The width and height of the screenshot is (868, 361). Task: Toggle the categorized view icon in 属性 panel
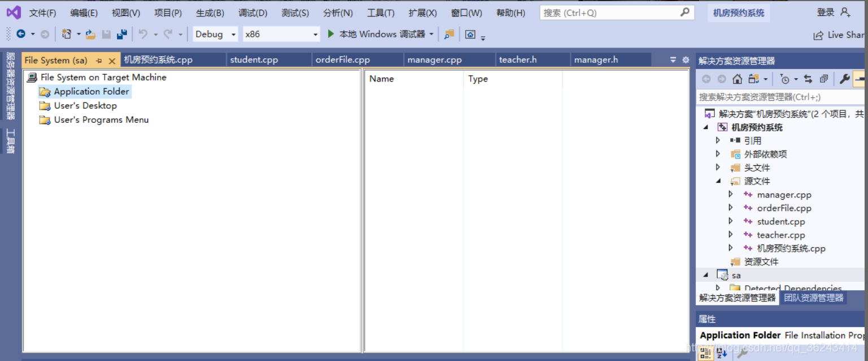tap(705, 353)
